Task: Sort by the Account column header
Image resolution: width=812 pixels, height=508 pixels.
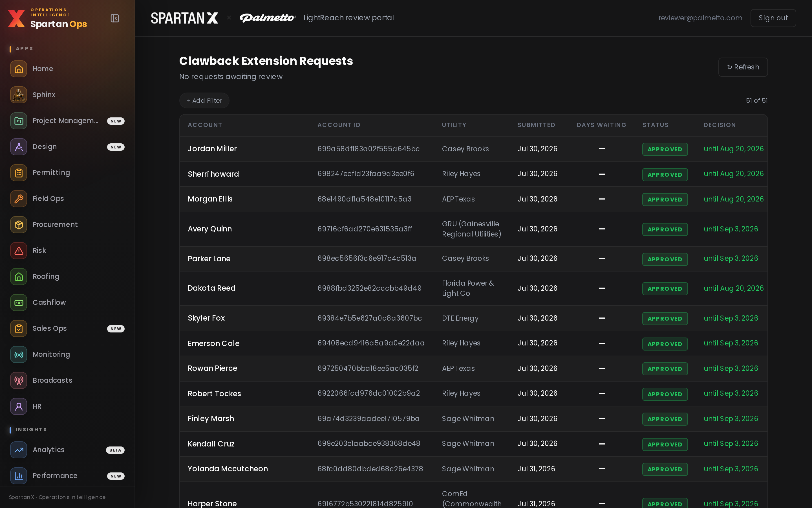Action: point(205,125)
